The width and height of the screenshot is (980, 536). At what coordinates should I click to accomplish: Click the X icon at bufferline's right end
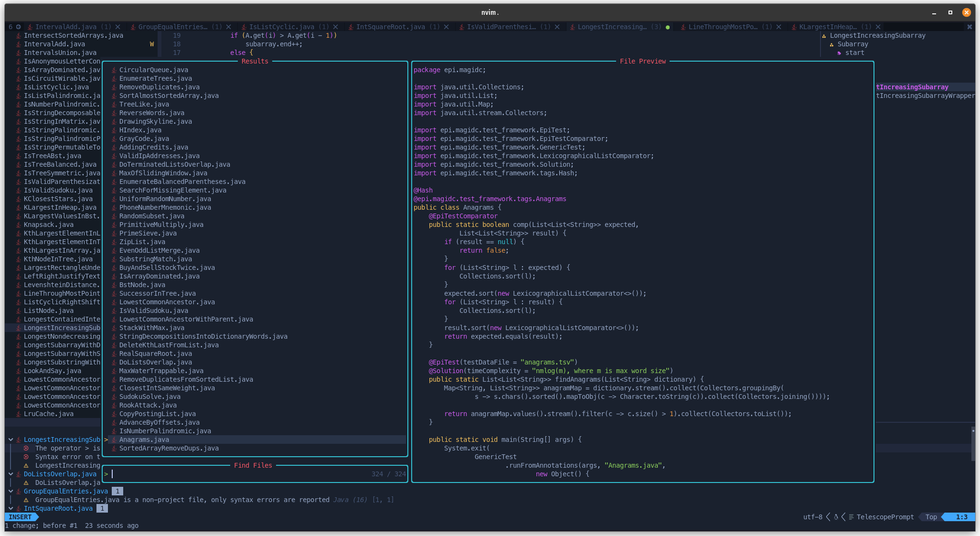(x=969, y=27)
